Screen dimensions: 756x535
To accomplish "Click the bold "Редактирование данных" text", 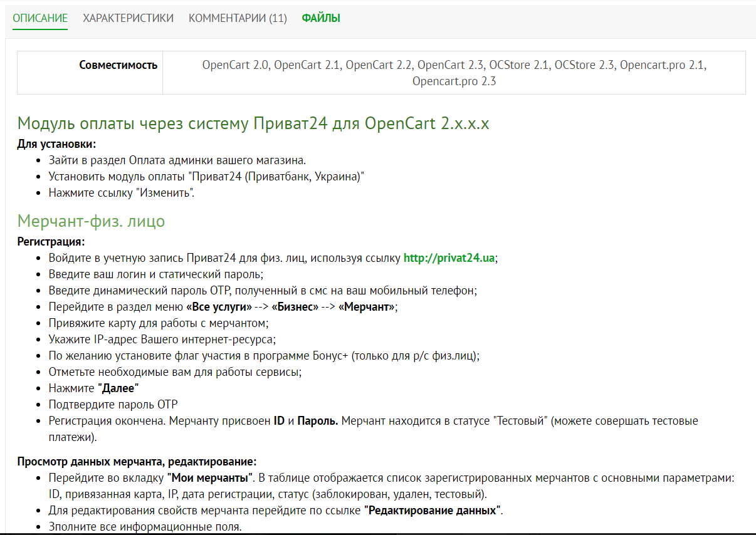I will coord(433,510).
